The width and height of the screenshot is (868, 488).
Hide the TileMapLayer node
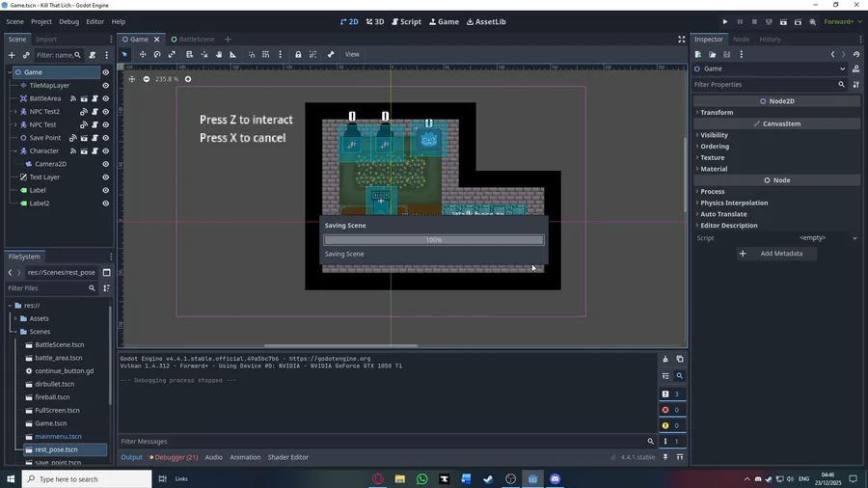(x=106, y=85)
